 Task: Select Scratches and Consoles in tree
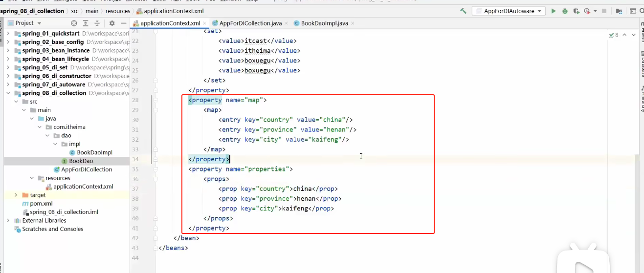pos(53,229)
